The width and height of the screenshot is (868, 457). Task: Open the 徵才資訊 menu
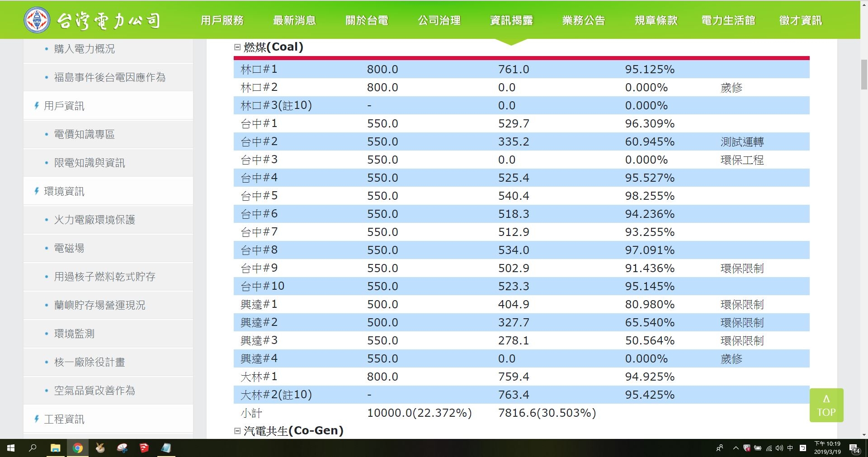[x=801, y=20]
